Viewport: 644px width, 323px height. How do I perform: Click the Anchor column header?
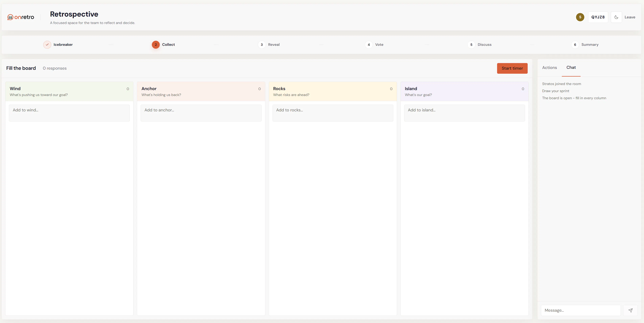(x=201, y=91)
